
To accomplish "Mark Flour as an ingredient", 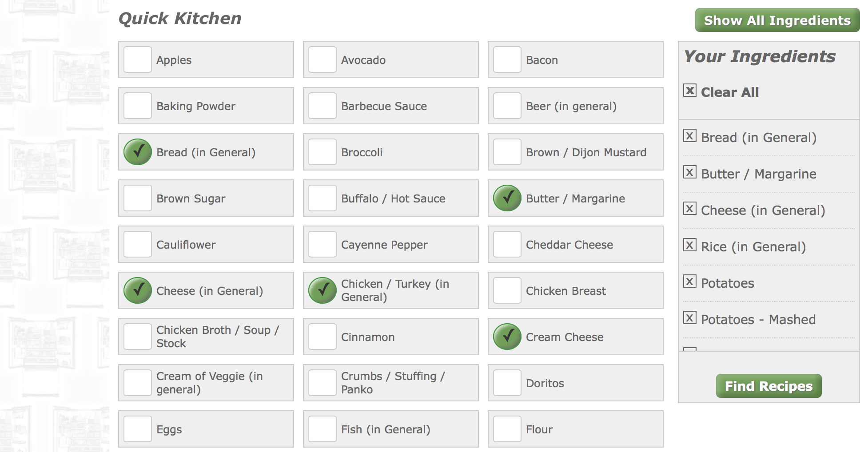I will [x=507, y=429].
